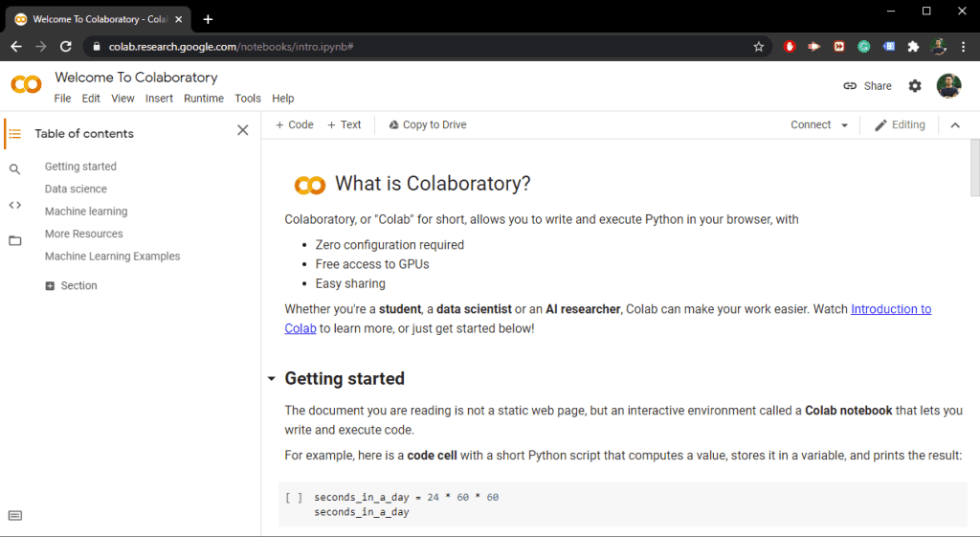Open the Tools menu
This screenshot has width=980, height=537.
pos(248,99)
